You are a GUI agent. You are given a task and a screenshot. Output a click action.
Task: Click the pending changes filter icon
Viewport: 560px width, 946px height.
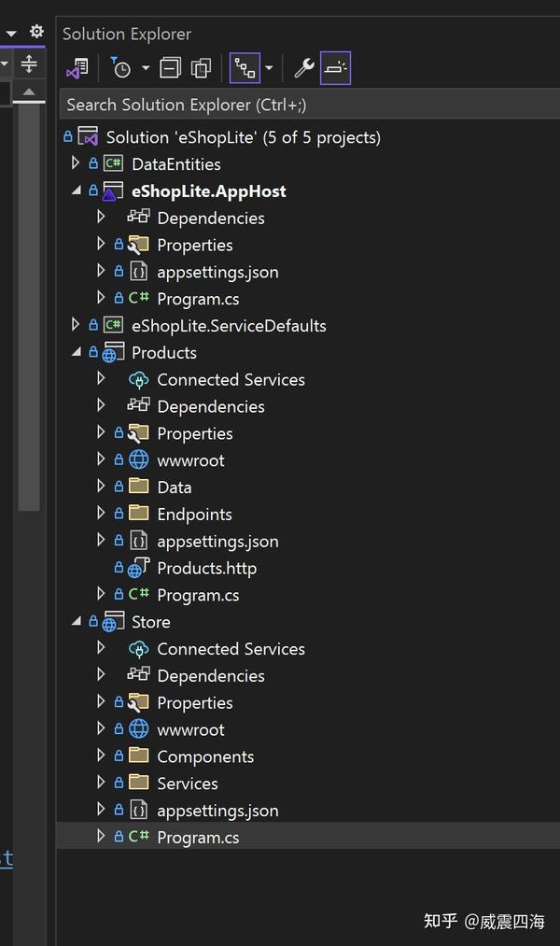coord(122,67)
